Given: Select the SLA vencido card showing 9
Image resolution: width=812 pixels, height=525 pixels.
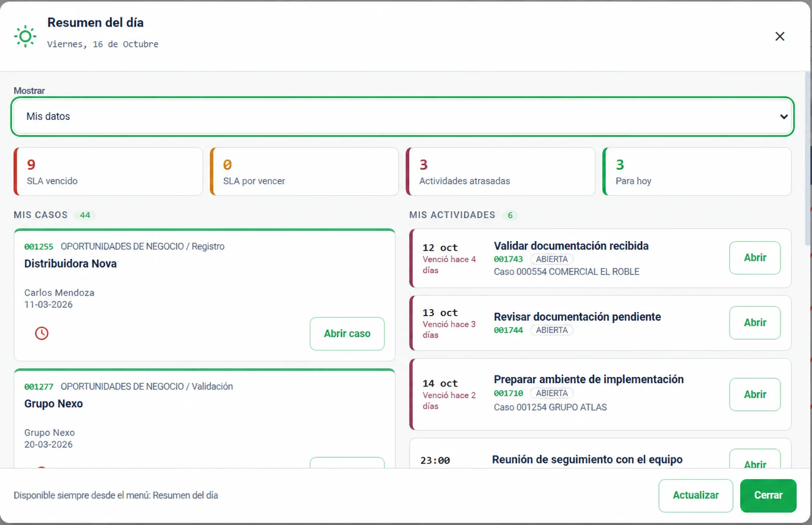Looking at the screenshot, I should tap(108, 171).
